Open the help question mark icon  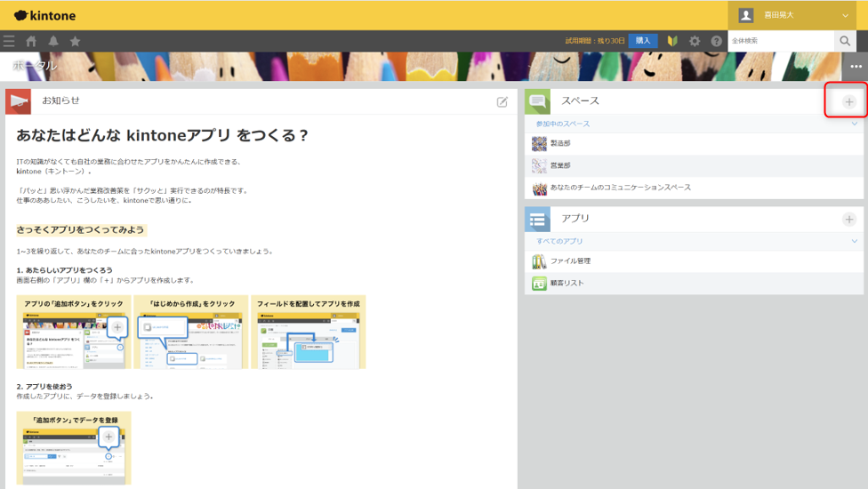pos(716,41)
